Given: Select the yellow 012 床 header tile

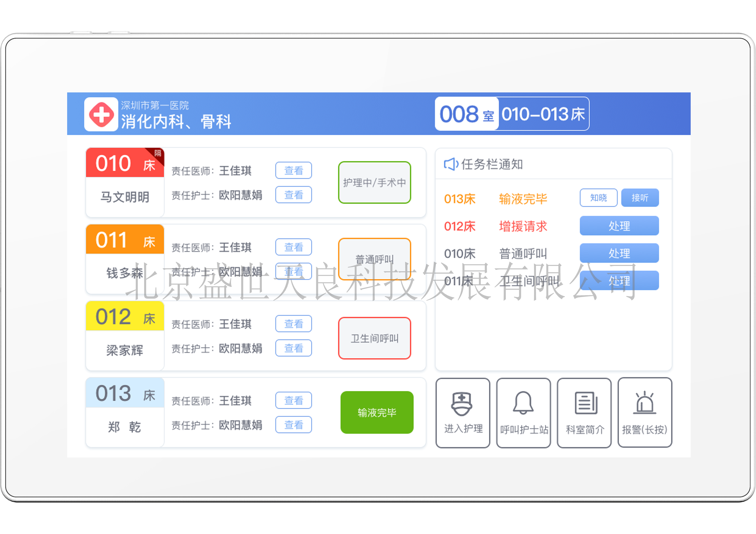Looking at the screenshot, I should coord(125,317).
